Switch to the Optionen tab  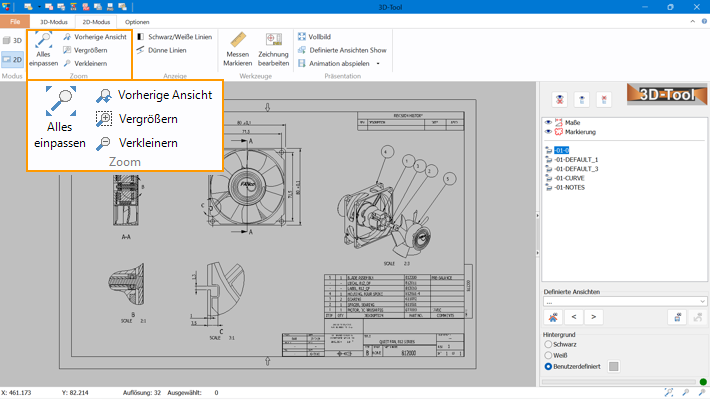click(138, 21)
